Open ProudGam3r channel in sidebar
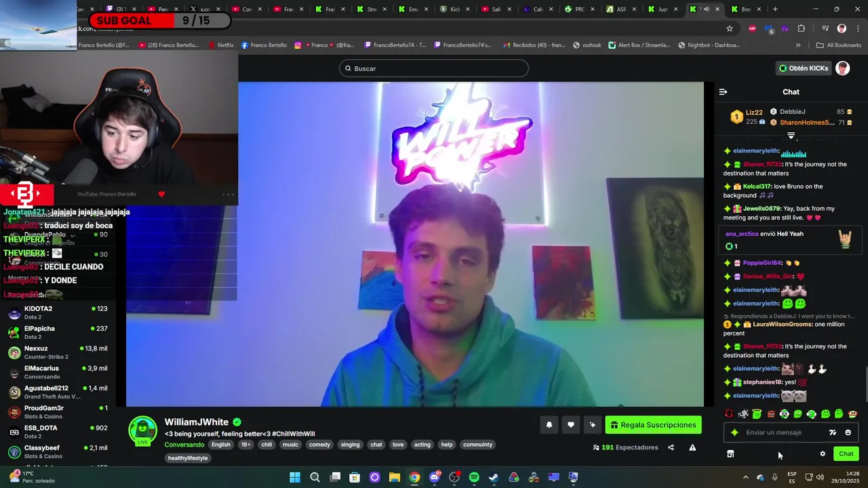The height and width of the screenshot is (488, 868). pyautogui.click(x=58, y=411)
